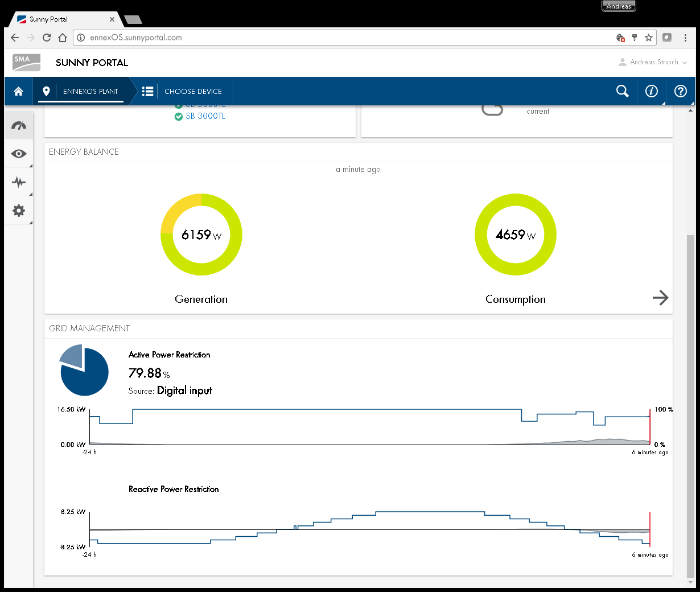Select the Dashboard gauge icon in sidebar
Viewport: 700px width, 592px height.
[19, 125]
